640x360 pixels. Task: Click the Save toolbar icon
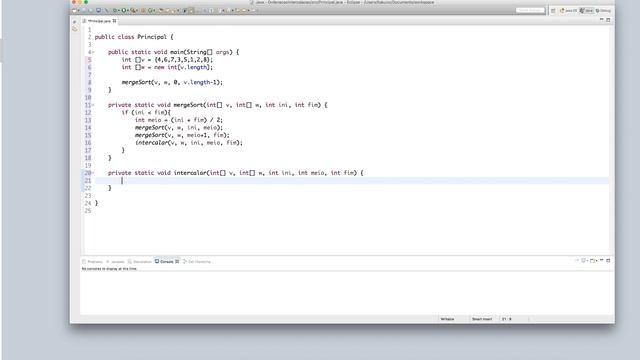point(84,11)
